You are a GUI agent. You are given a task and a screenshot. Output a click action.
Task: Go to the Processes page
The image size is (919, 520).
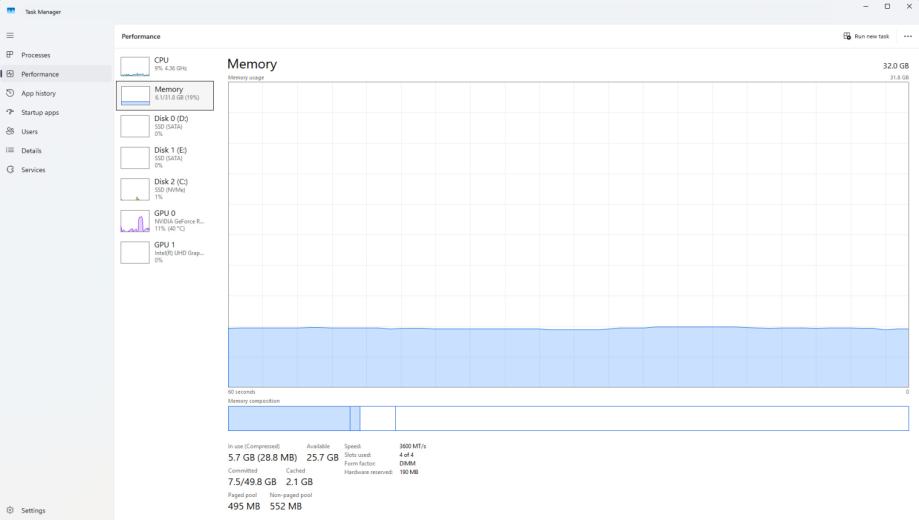(36, 55)
